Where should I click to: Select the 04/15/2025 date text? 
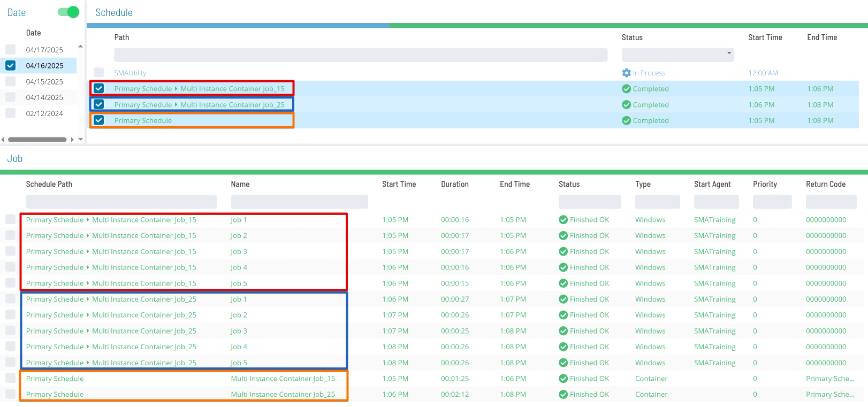pos(44,81)
